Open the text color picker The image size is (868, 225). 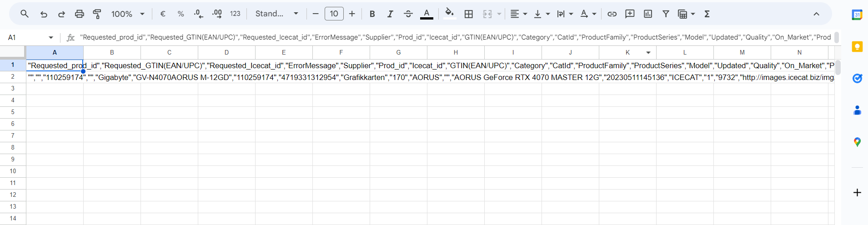point(426,14)
